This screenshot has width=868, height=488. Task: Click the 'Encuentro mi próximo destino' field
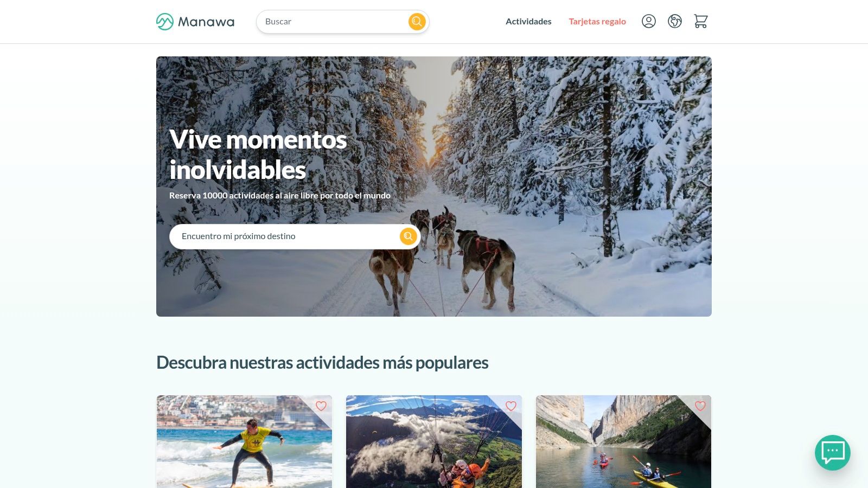click(x=285, y=236)
